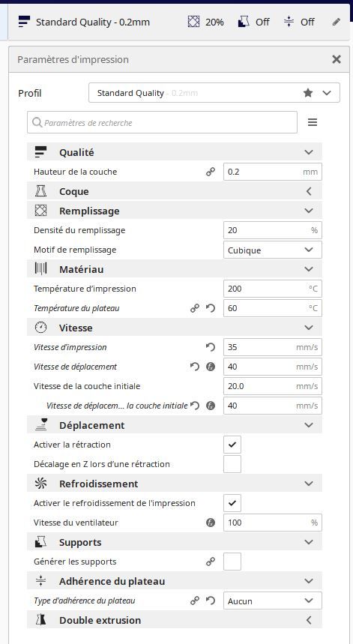Click the Qualité section icon
The height and width of the screenshot is (644, 353).
40,152
